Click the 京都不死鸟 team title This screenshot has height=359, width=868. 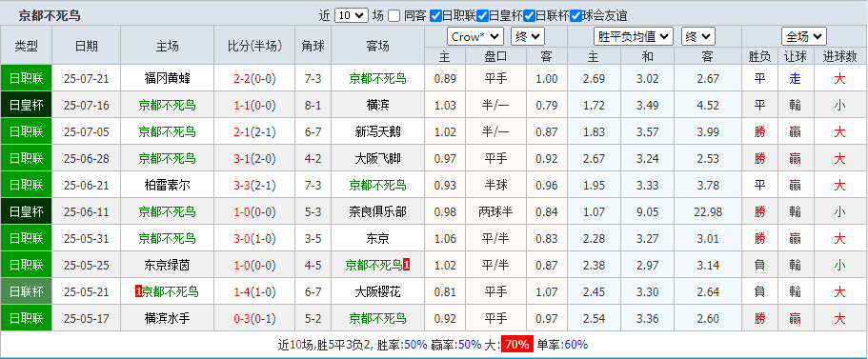pos(50,15)
